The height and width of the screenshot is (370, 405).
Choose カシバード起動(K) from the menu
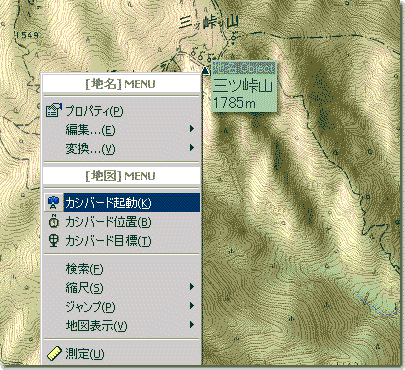122,203
